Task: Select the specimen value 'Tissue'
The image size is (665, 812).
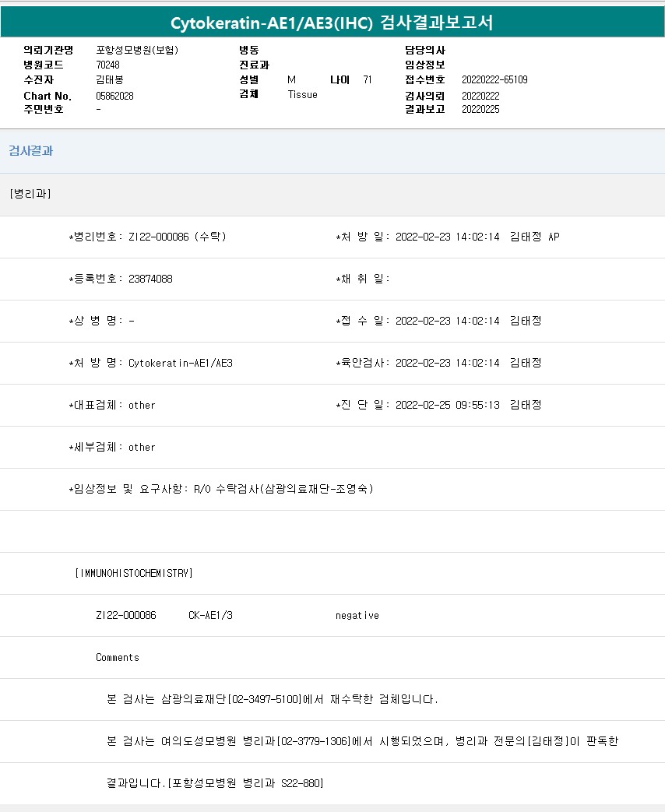Action: click(x=302, y=94)
